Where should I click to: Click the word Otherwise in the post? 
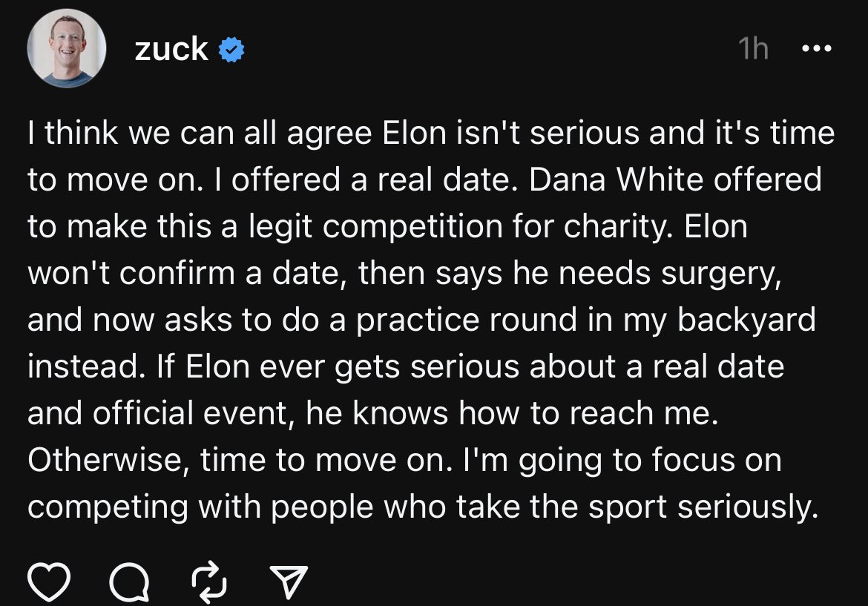click(111, 460)
